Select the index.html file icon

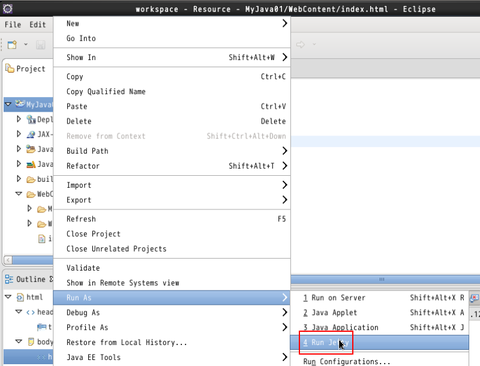42,239
